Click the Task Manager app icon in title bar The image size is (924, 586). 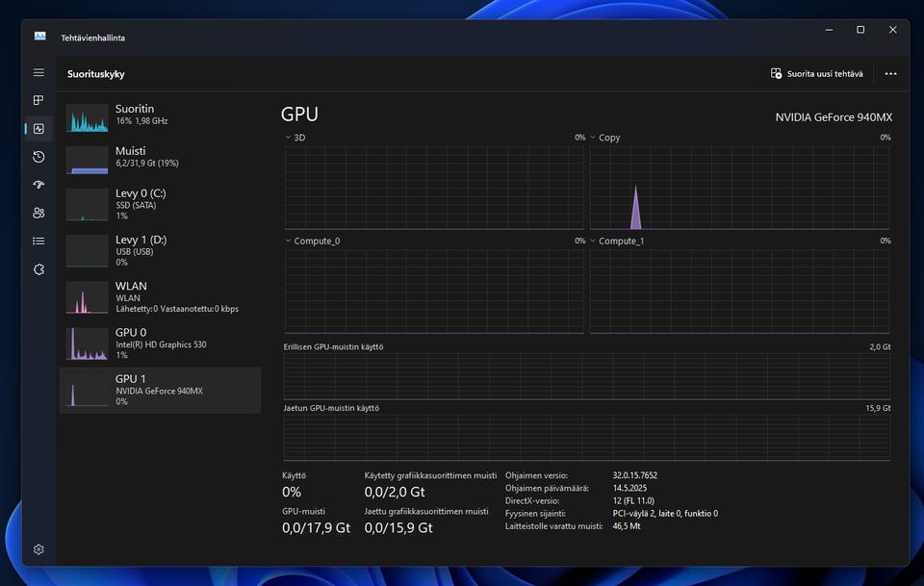[x=40, y=37]
